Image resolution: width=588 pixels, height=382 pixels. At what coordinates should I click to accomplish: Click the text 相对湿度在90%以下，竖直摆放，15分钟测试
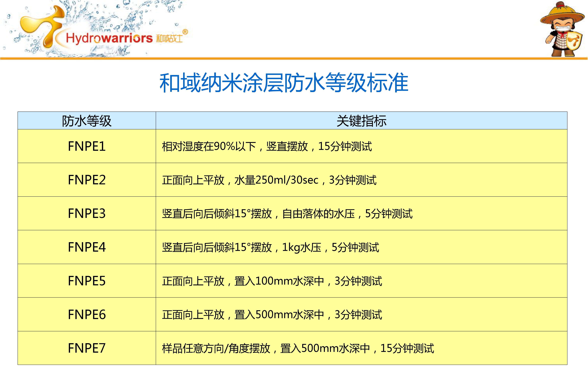coord(267,146)
